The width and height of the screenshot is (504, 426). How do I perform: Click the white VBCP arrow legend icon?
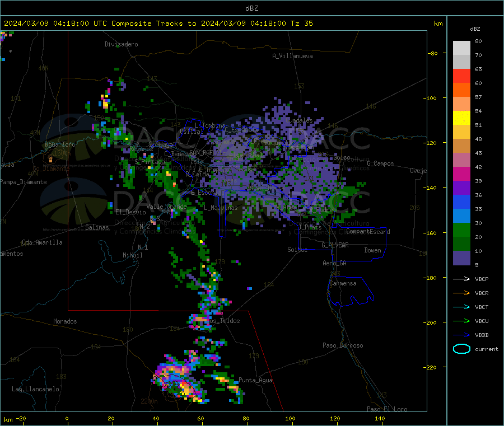point(461,279)
